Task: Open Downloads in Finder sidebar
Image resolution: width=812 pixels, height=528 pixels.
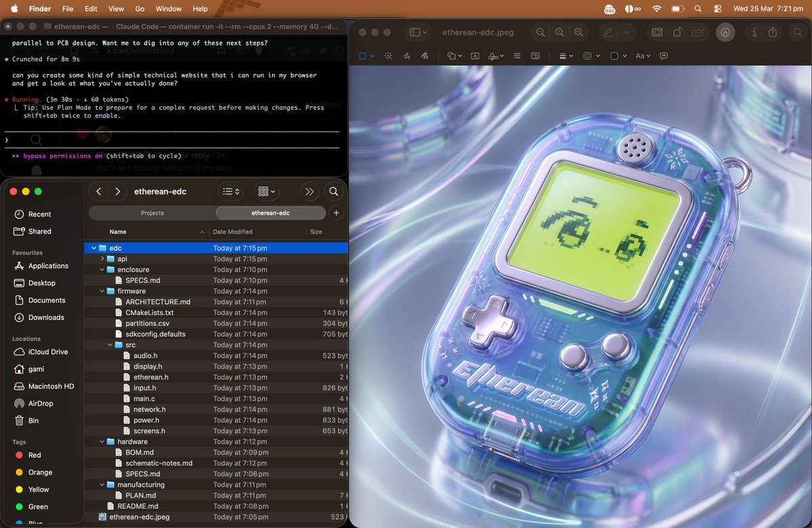Action: 39,318
